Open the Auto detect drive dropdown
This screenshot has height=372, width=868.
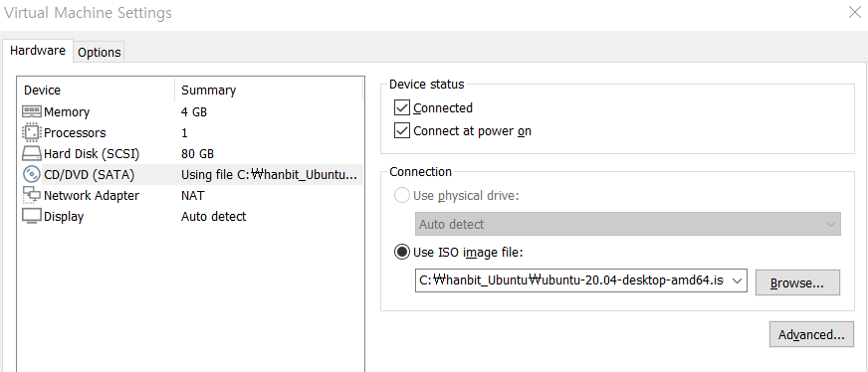pyautogui.click(x=628, y=224)
